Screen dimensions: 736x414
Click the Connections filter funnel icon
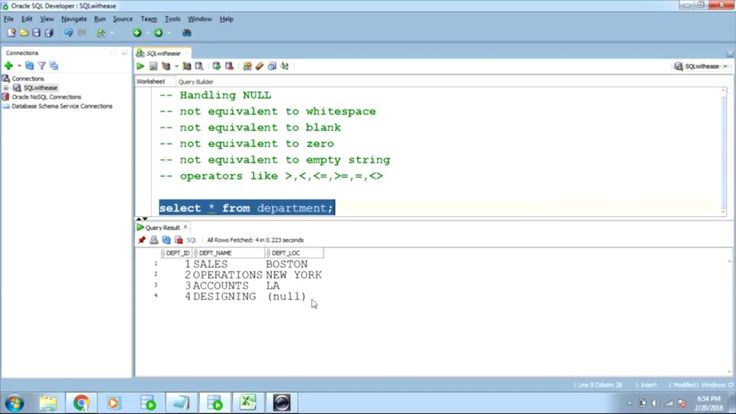pos(42,66)
